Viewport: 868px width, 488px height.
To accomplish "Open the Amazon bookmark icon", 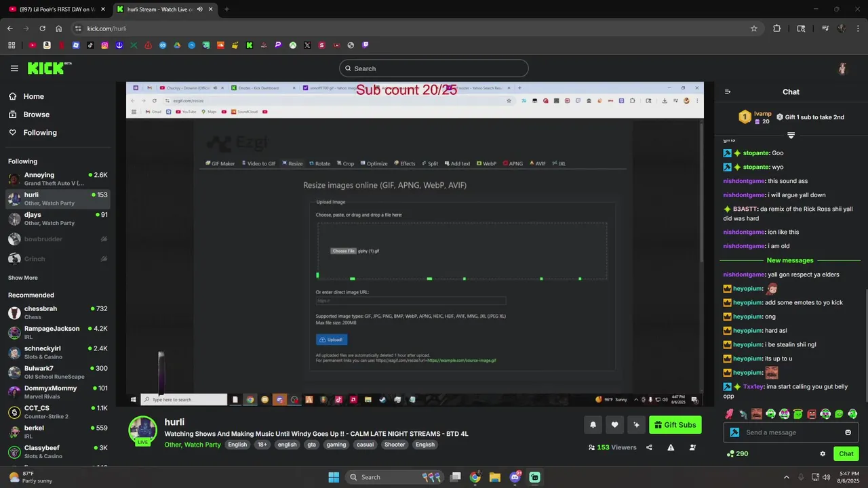I will point(47,45).
